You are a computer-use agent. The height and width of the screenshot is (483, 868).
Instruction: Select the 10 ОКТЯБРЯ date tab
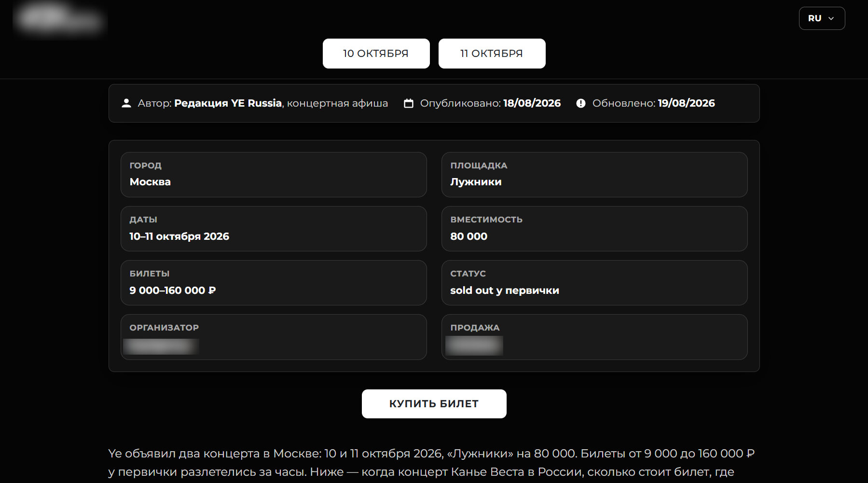coord(376,54)
